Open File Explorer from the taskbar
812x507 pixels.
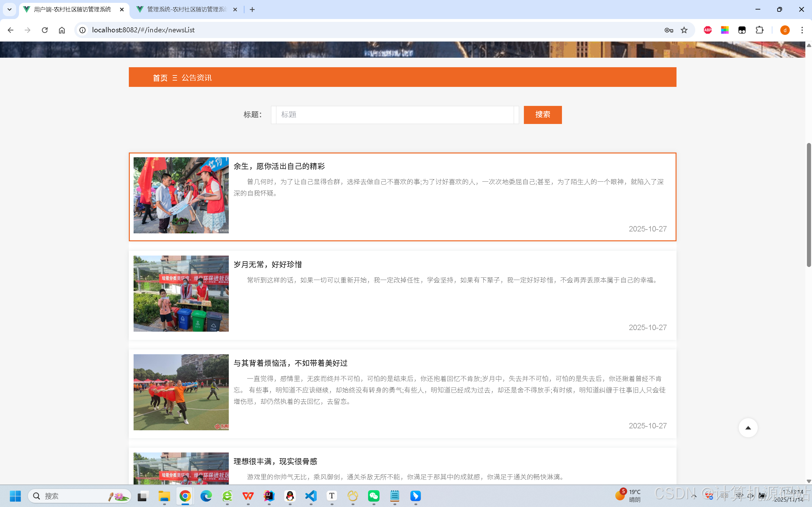coord(164,496)
